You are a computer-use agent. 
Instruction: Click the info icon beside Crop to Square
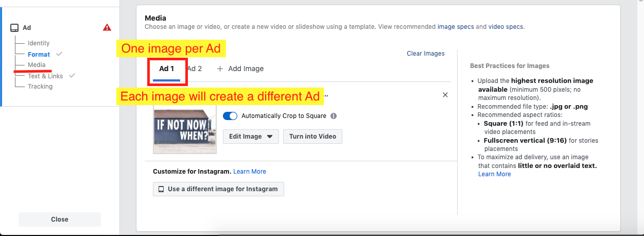[x=334, y=116]
